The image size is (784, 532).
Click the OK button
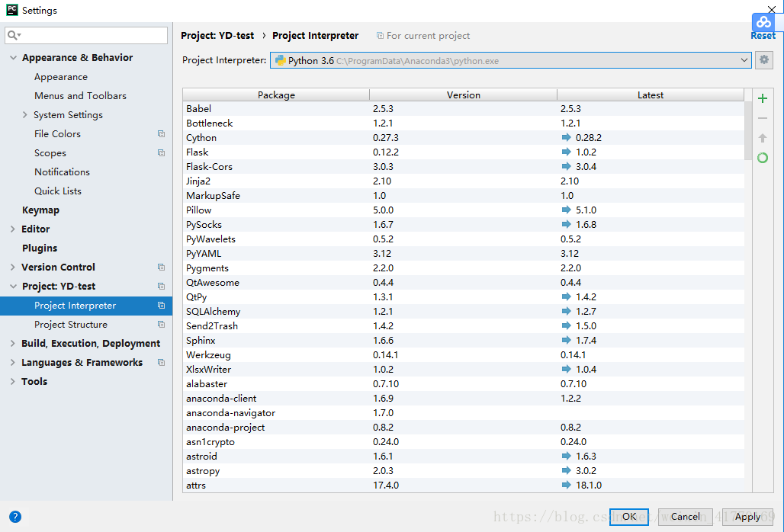point(629,517)
